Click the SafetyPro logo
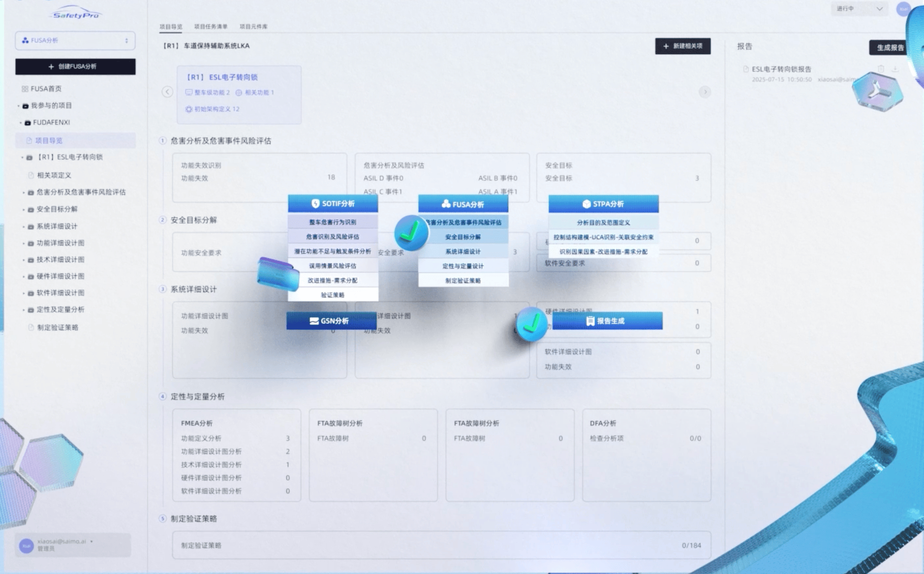This screenshot has height=574, width=924. pos(75,14)
